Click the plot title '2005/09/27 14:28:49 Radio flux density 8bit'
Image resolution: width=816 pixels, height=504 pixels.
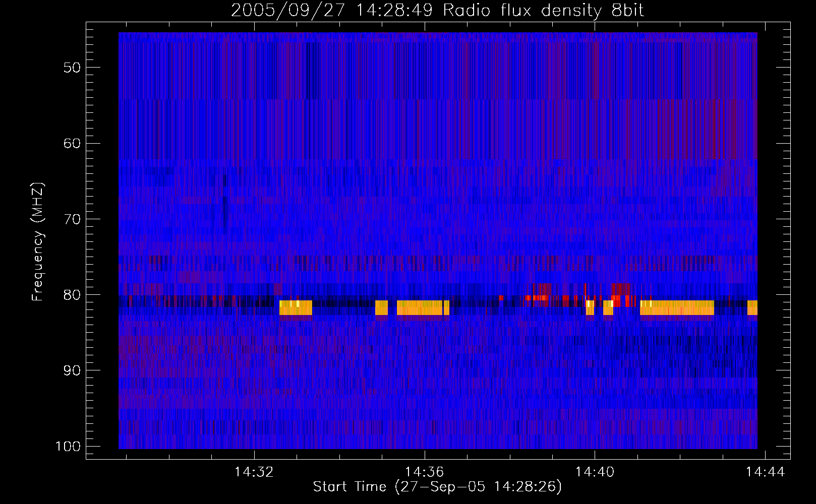(437, 11)
